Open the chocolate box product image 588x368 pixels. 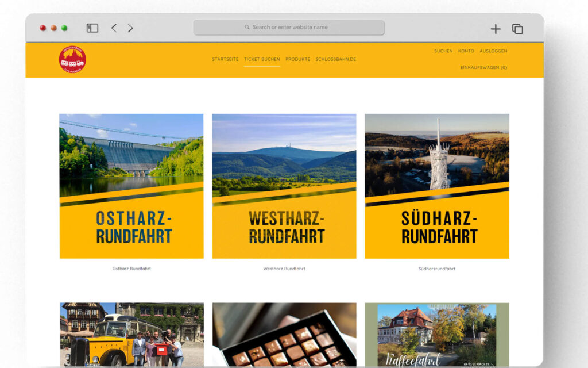click(284, 335)
